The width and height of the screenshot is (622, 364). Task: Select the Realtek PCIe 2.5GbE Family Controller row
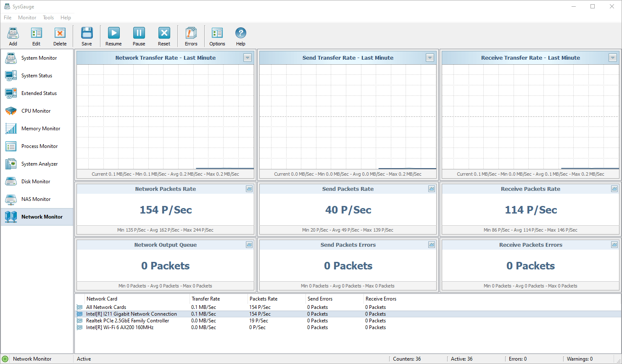128,321
